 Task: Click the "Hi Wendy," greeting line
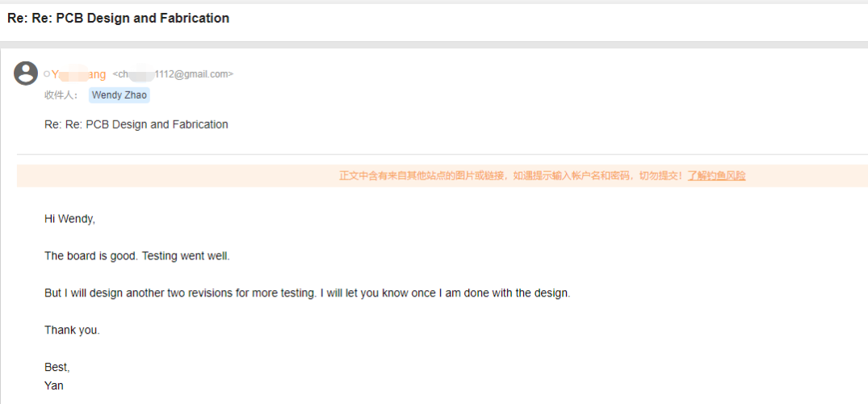[x=69, y=219]
